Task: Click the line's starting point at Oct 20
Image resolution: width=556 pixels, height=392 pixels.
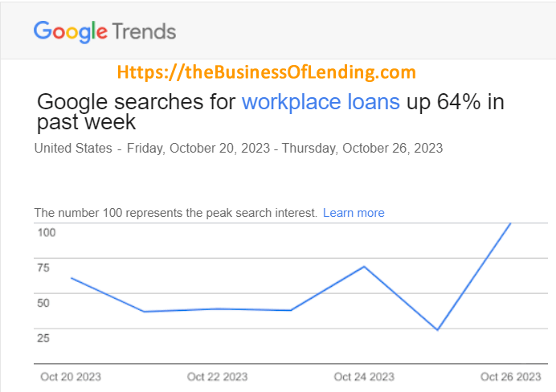Action: click(72, 278)
